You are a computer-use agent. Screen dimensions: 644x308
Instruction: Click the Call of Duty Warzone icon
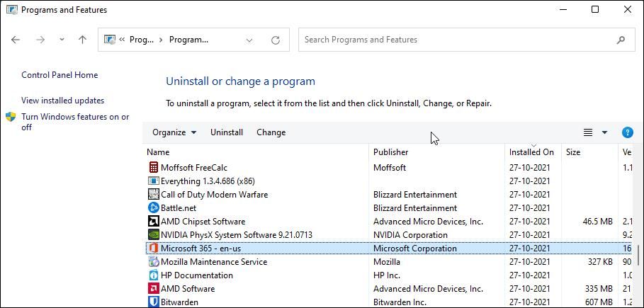tap(153, 194)
